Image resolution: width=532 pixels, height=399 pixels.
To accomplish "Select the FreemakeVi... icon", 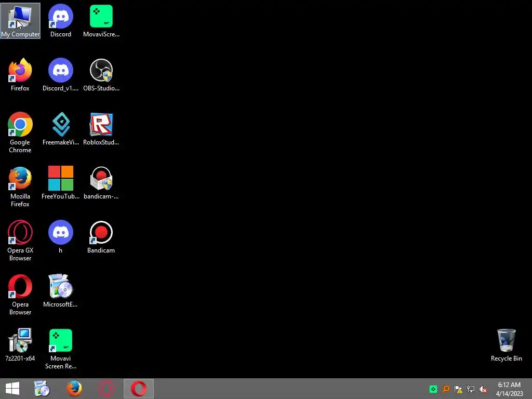I will [61, 129].
